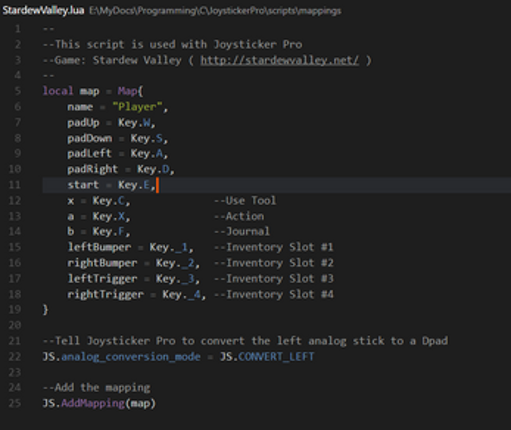
Task: Click the analog_conversion_mode property
Action: tap(131, 357)
